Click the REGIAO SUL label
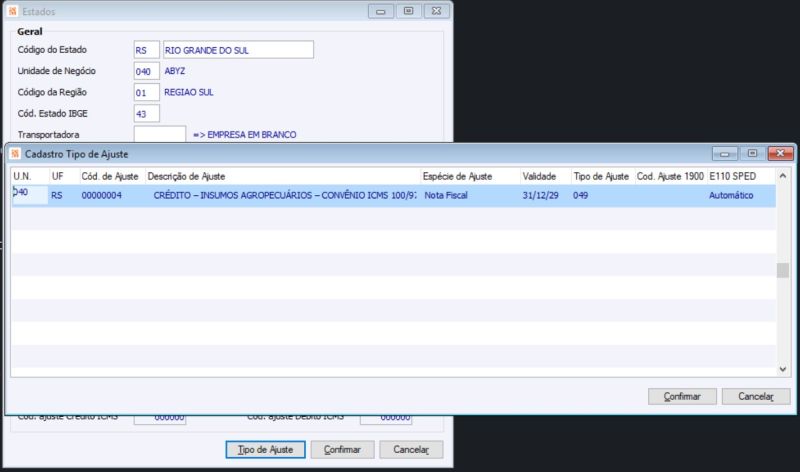800x472 pixels. [x=189, y=92]
